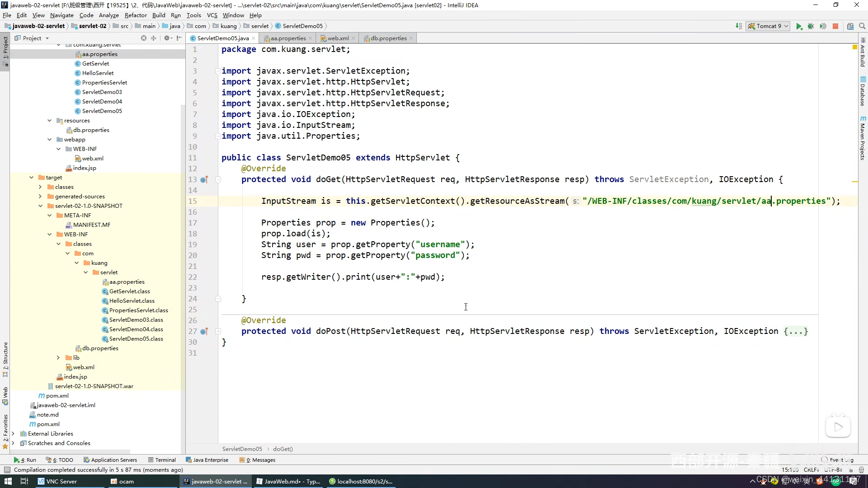The image size is (868, 488).
Task: Run with coverage icon
Action: coord(823,26)
